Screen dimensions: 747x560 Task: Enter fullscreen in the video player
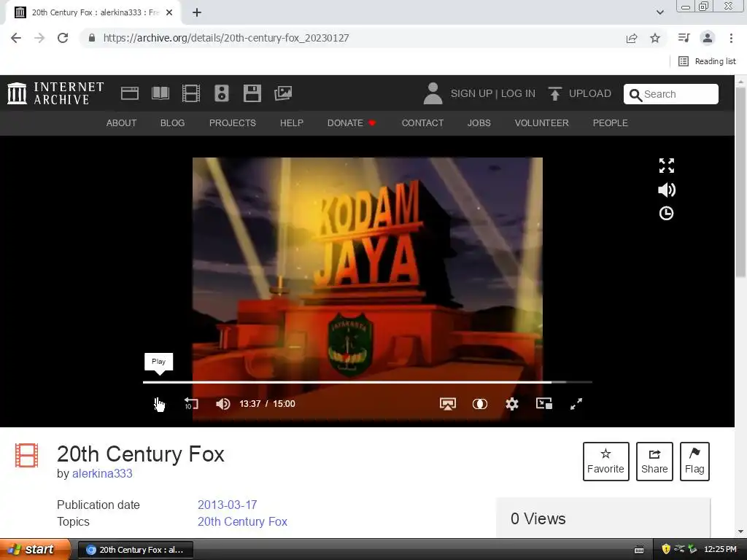pyautogui.click(x=576, y=404)
